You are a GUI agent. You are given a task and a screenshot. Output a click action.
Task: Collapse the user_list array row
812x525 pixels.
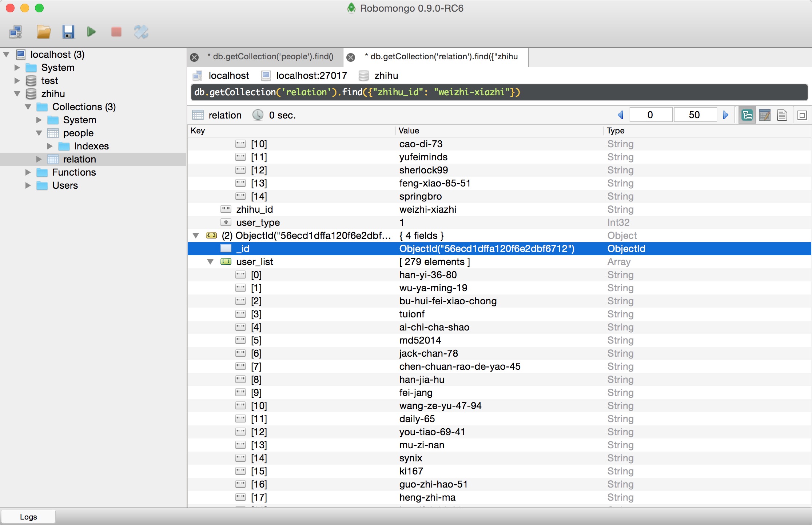point(210,262)
